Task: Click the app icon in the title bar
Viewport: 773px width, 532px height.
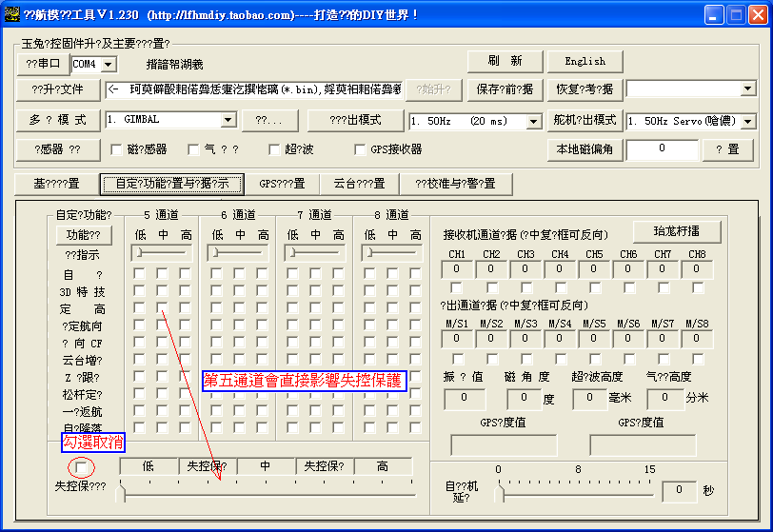Action: click(x=11, y=14)
